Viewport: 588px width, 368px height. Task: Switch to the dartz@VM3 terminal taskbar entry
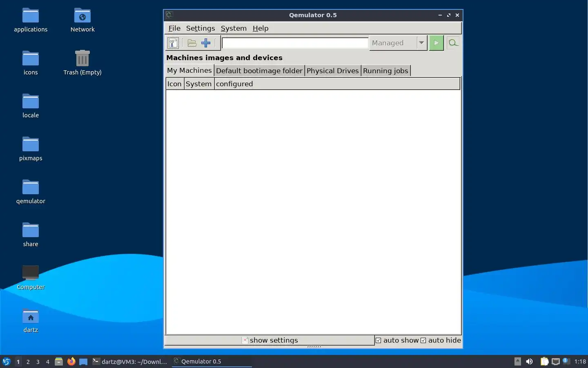130,361
